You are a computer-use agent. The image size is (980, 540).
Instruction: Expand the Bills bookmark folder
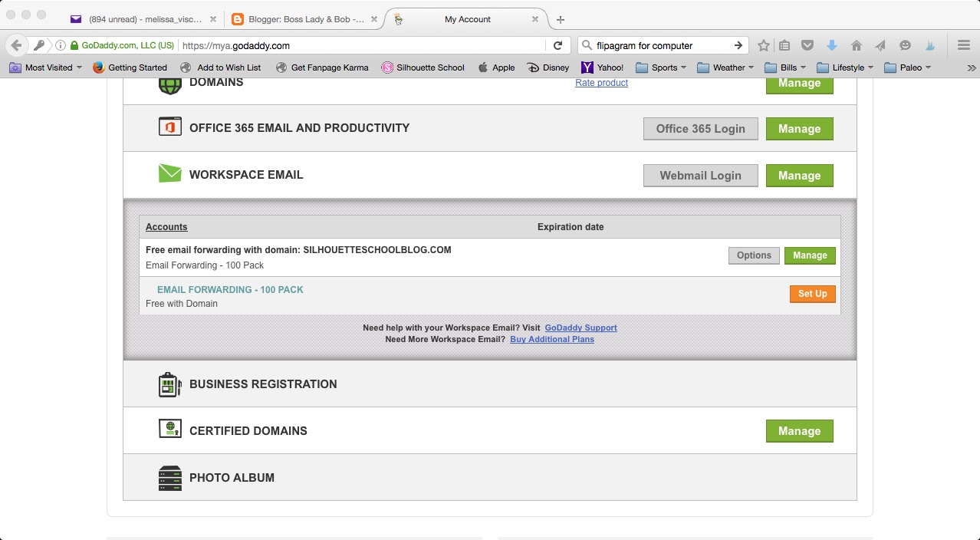tap(785, 67)
